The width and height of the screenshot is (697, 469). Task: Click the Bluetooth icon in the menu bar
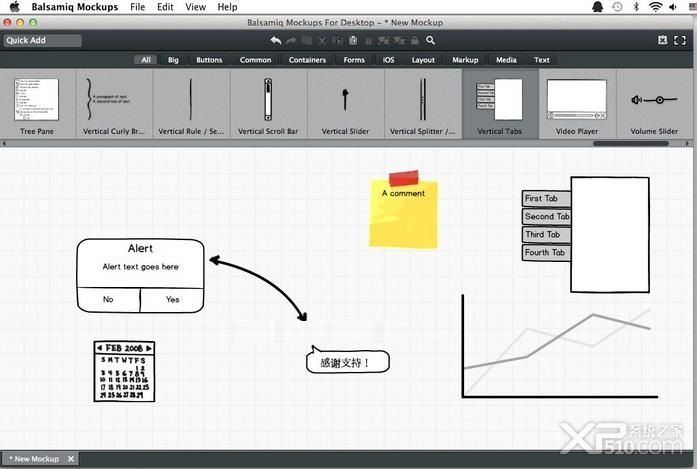636,7
